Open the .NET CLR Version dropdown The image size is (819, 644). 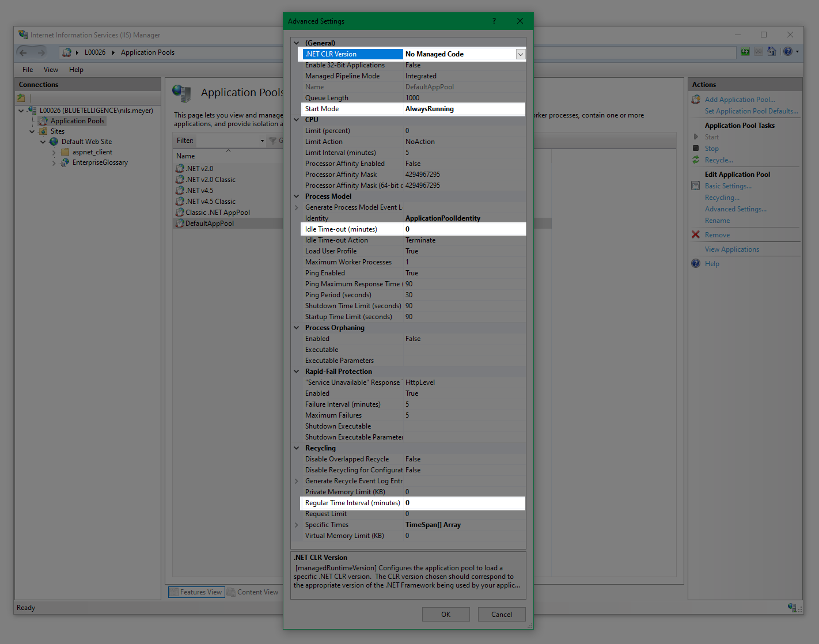point(520,54)
